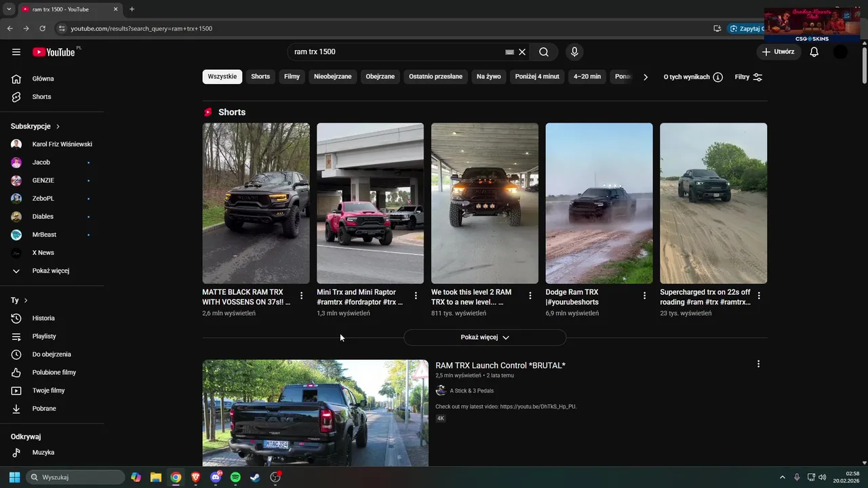The height and width of the screenshot is (488, 868).
Task: Play the RAM TRX Launch Control video thumbnail
Action: click(x=315, y=413)
